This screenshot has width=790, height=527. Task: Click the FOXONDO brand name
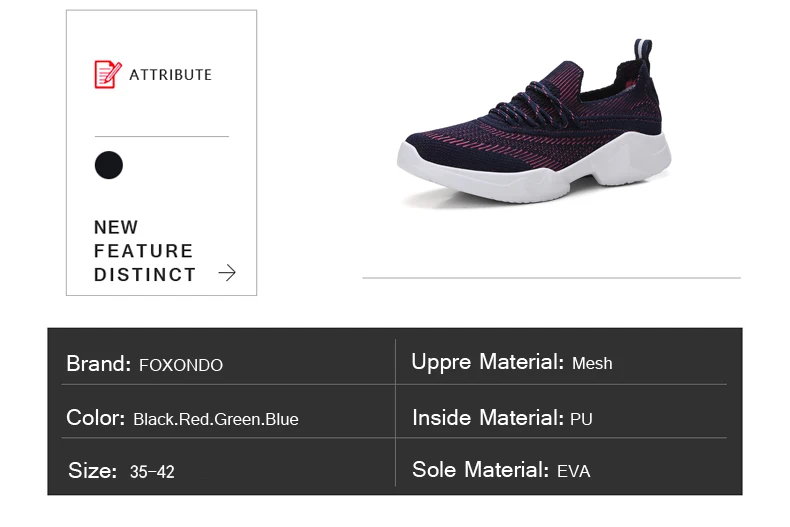[x=181, y=365]
